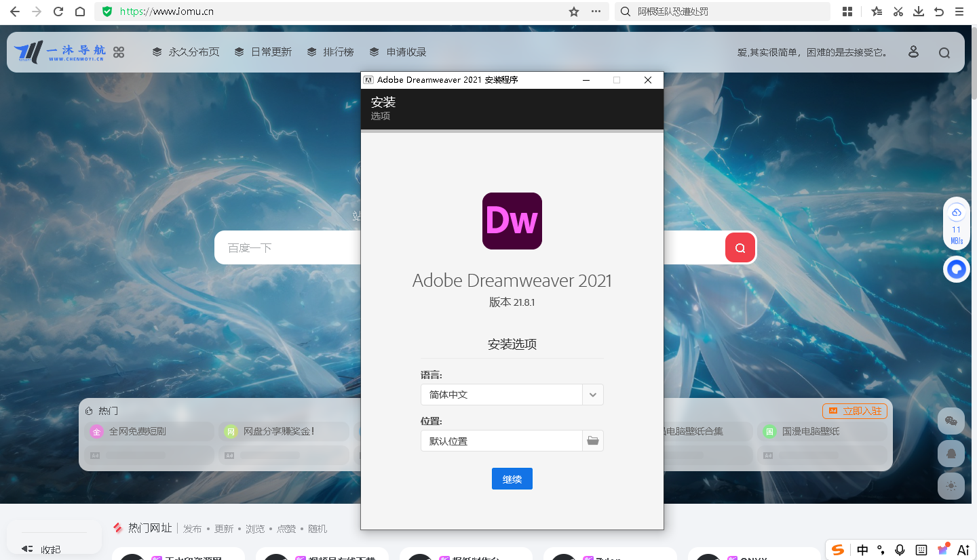
Task: Open the WeChat floating icon
Action: [x=951, y=421]
